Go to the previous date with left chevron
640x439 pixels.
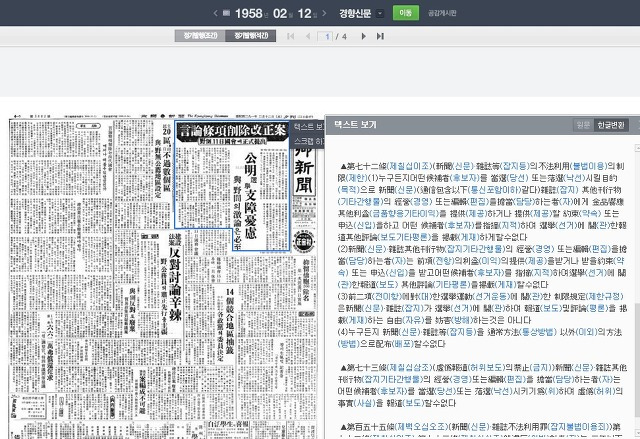pos(216,13)
